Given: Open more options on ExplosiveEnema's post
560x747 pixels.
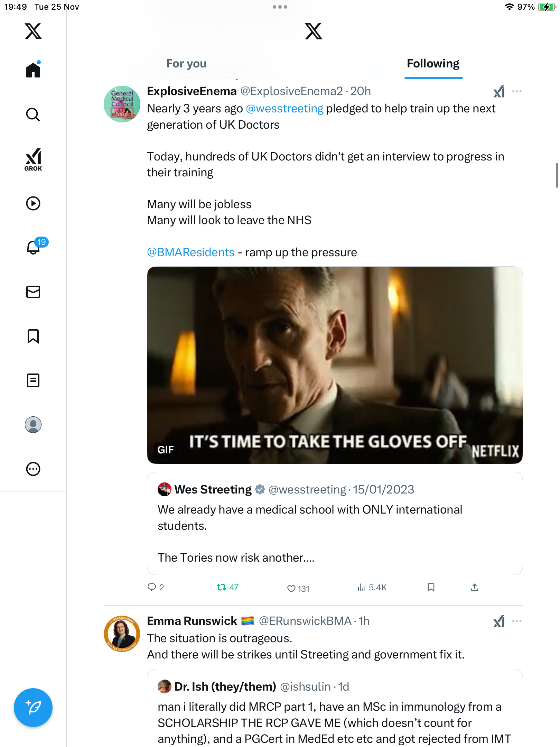Looking at the screenshot, I should [517, 91].
